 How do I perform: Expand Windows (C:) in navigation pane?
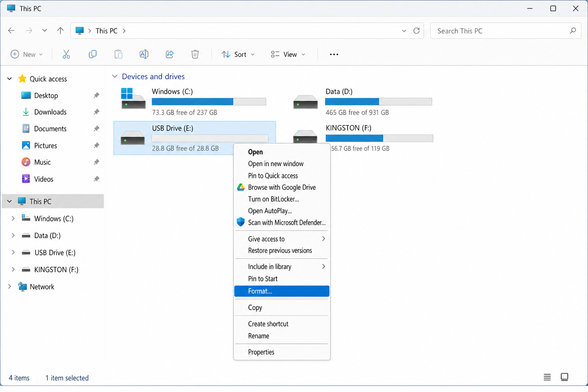13,219
